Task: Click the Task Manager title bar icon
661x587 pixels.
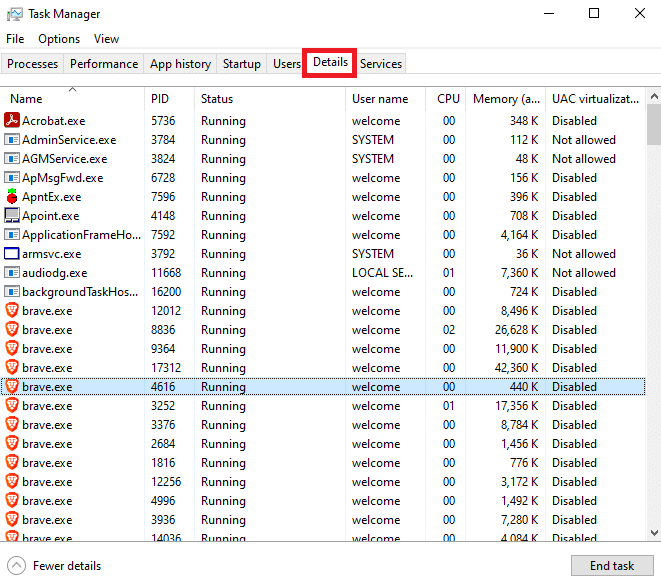Action: click(x=15, y=14)
